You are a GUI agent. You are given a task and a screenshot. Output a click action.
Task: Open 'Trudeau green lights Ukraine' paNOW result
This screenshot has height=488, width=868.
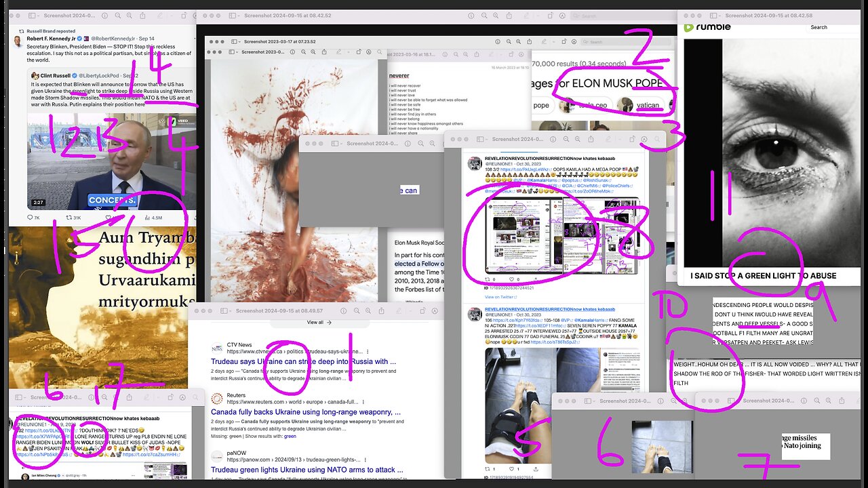[307, 469]
